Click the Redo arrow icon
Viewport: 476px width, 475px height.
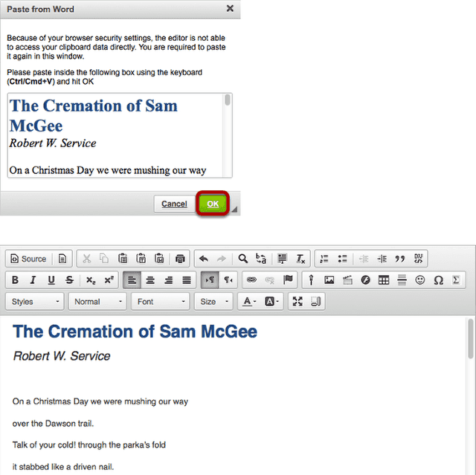point(222,259)
